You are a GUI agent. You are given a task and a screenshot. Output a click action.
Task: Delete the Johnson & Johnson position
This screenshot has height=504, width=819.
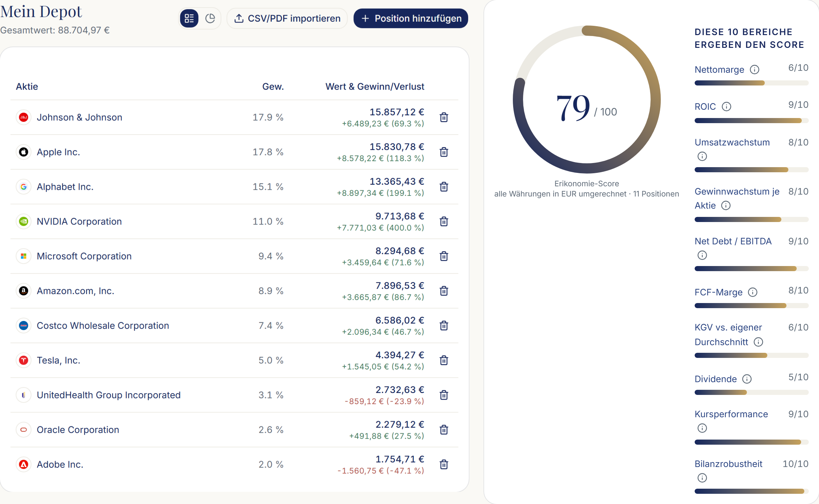444,117
